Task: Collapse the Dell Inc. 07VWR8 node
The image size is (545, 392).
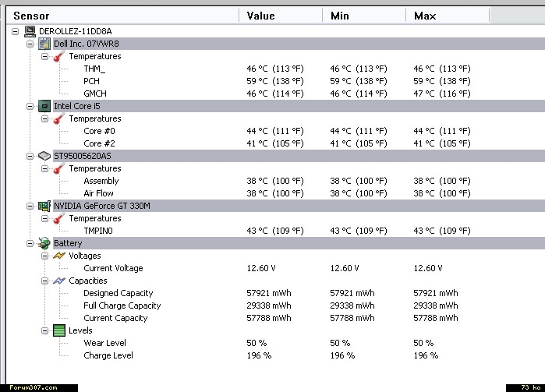Action: [x=30, y=44]
